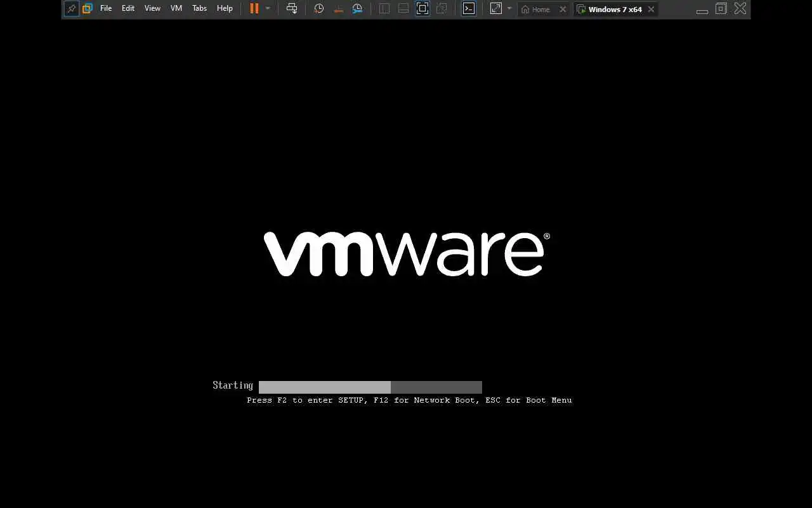
Task: Open the snapshot manager icon
Action: click(357, 9)
